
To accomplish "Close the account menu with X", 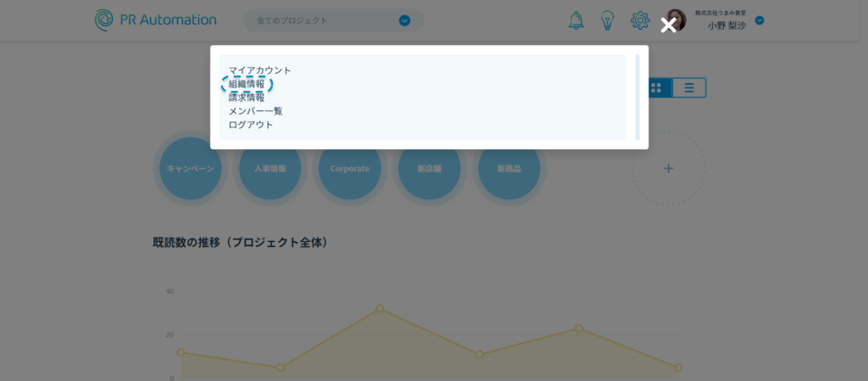I will (669, 25).
